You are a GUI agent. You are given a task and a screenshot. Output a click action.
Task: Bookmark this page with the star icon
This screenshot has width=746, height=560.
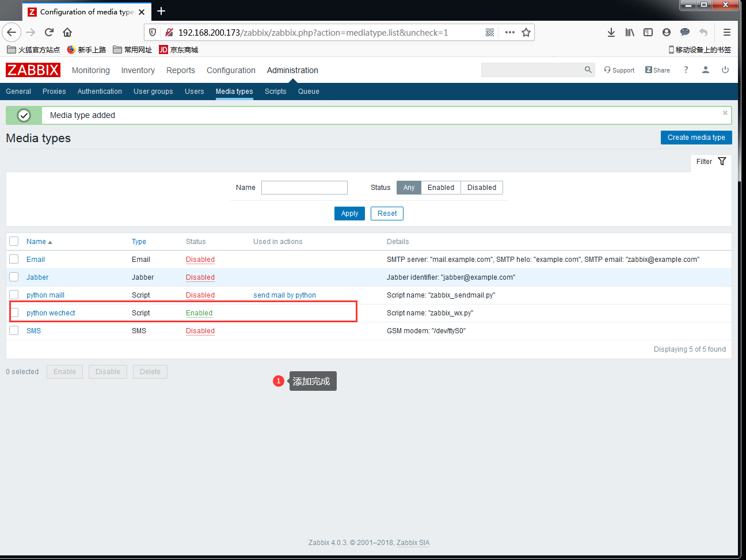(526, 32)
